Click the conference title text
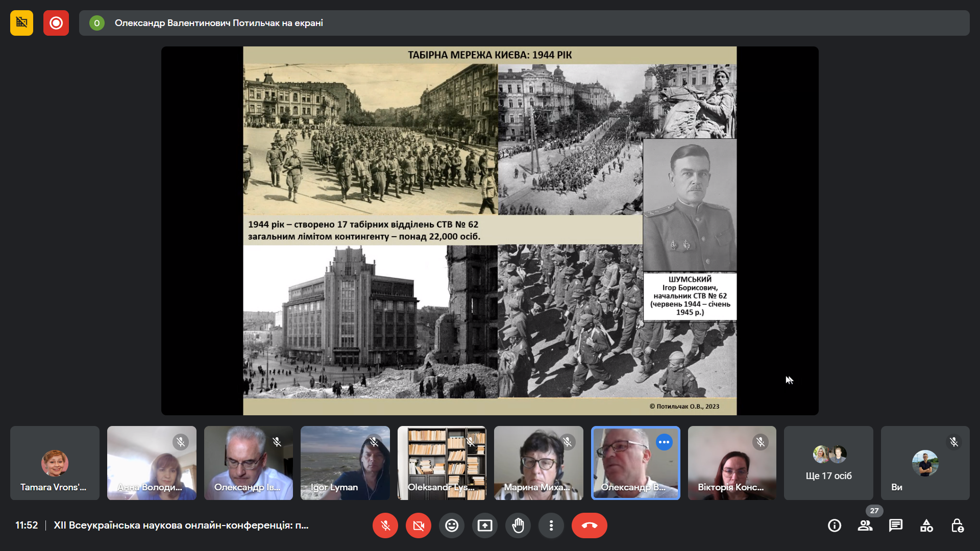 [x=181, y=525]
